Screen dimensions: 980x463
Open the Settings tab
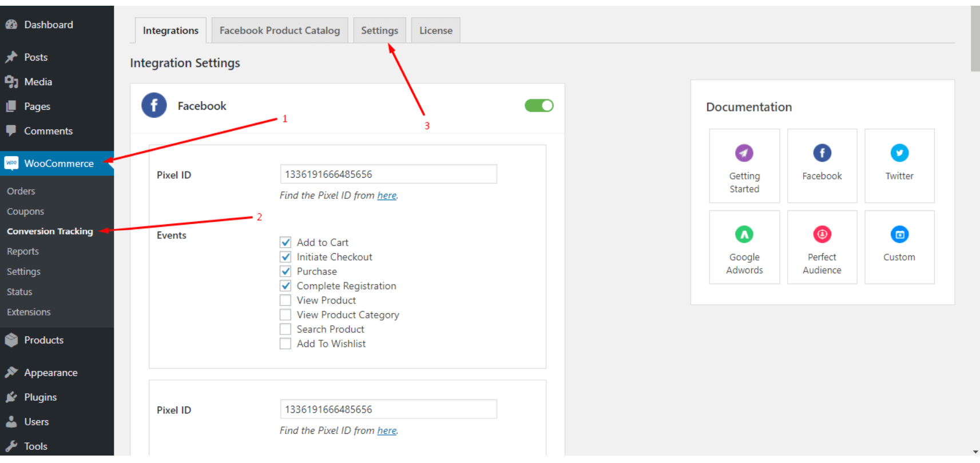pyautogui.click(x=379, y=30)
